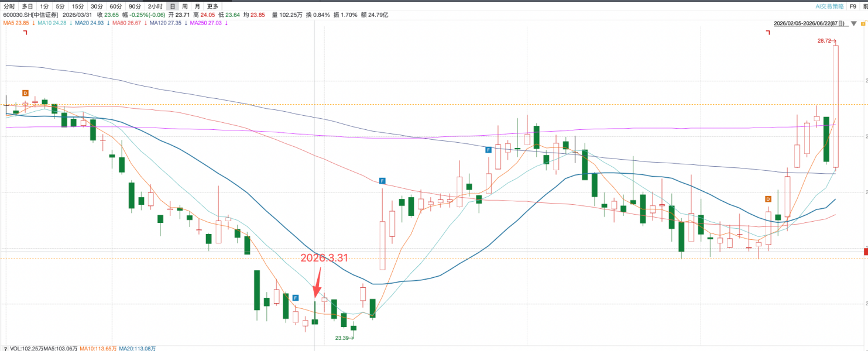Viewport: 868px width, 351px height.
Task: Click the 23.39 low price label
Action: tap(342, 338)
